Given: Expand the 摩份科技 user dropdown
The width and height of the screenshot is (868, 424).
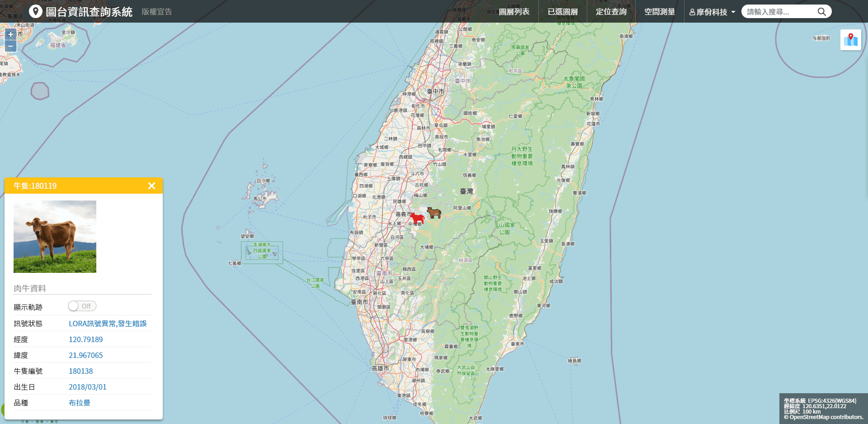Looking at the screenshot, I should click(x=712, y=12).
